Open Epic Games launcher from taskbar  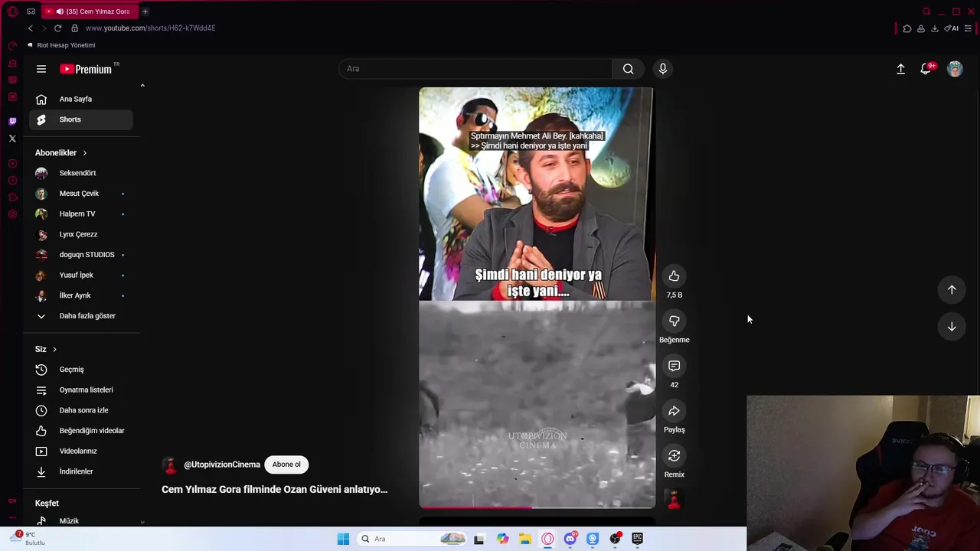(637, 539)
